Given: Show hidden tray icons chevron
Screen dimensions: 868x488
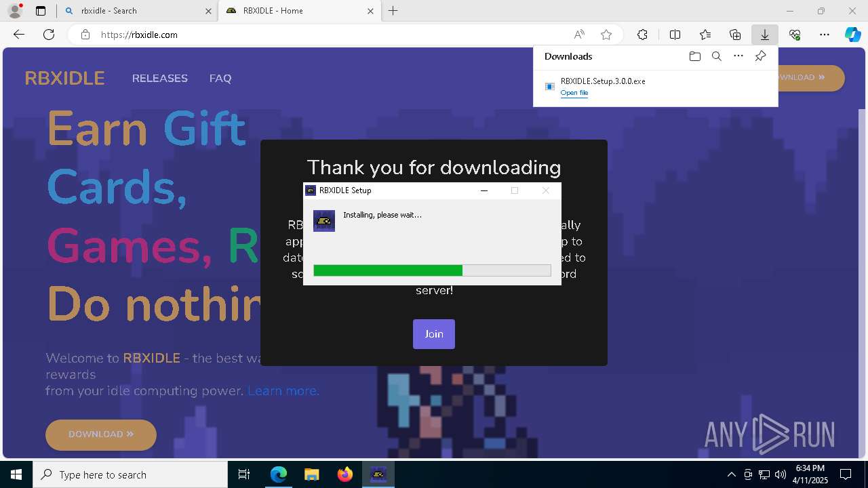Looking at the screenshot, I should (731, 474).
